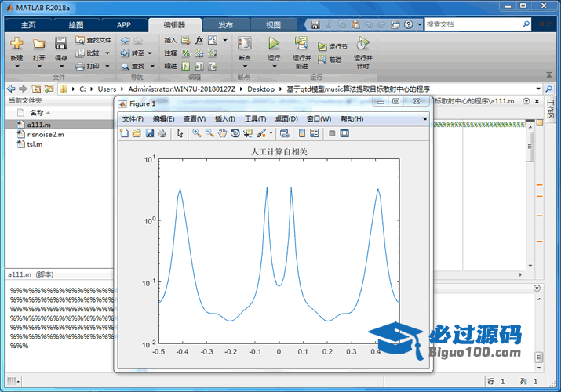Open the Figure Help (帮助) menu
Image resolution: width=561 pixels, height=392 pixels.
click(x=352, y=119)
